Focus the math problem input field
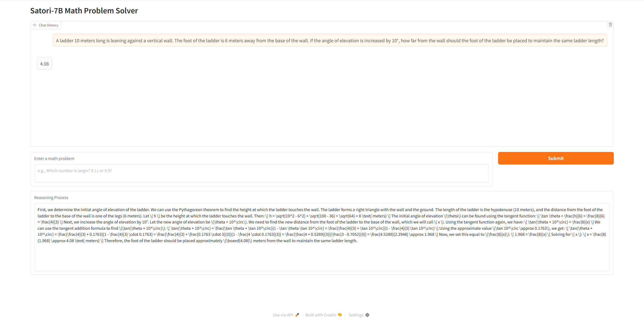The height and width of the screenshot is (323, 644). (x=261, y=173)
